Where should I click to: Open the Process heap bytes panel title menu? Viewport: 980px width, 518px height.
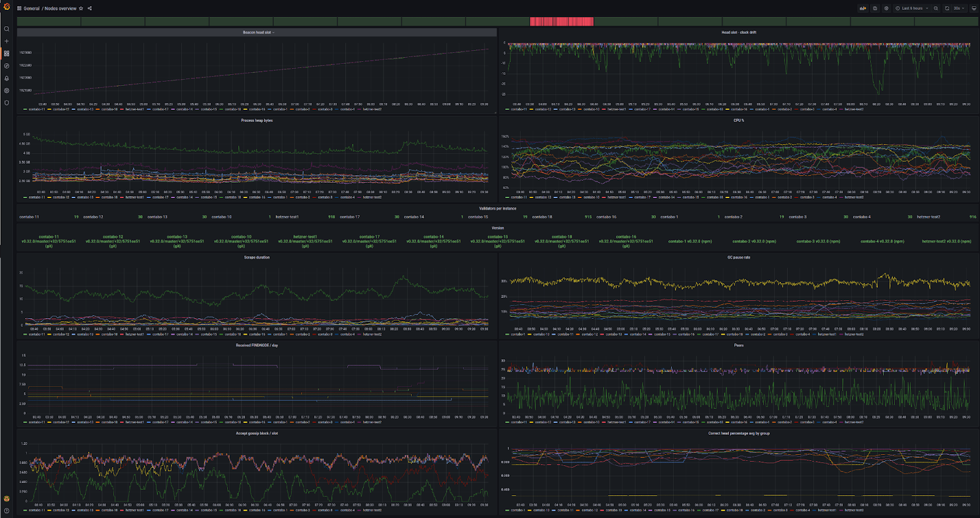point(257,121)
